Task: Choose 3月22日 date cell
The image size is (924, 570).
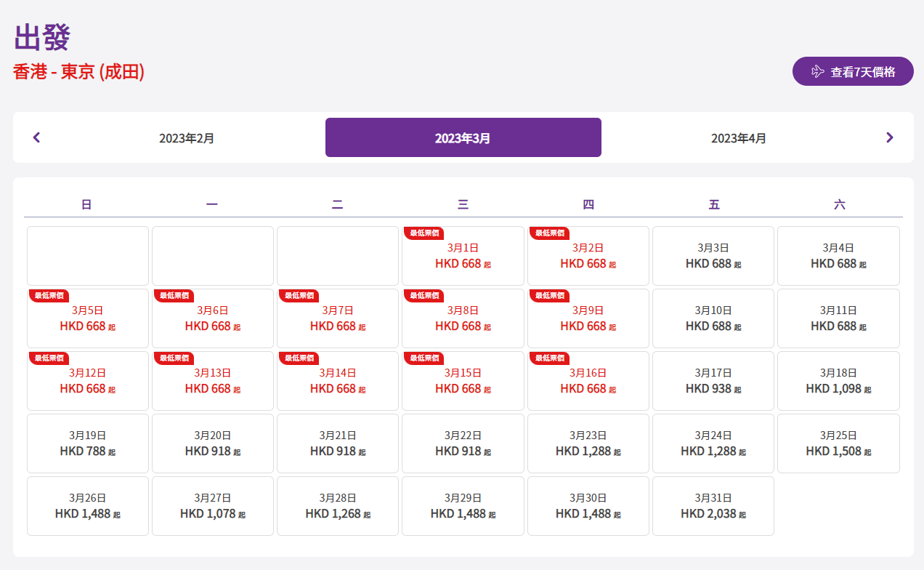Action: pos(463,443)
